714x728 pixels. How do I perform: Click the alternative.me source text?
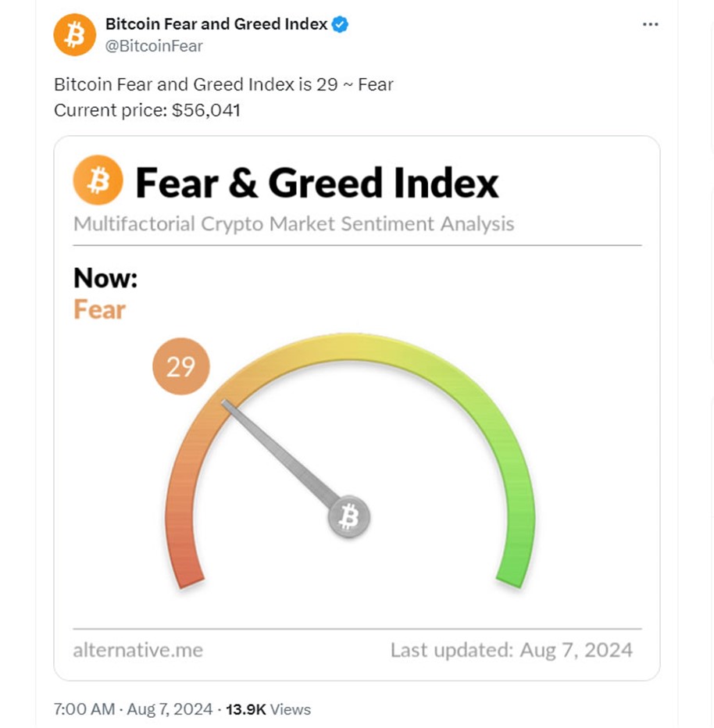(138, 650)
